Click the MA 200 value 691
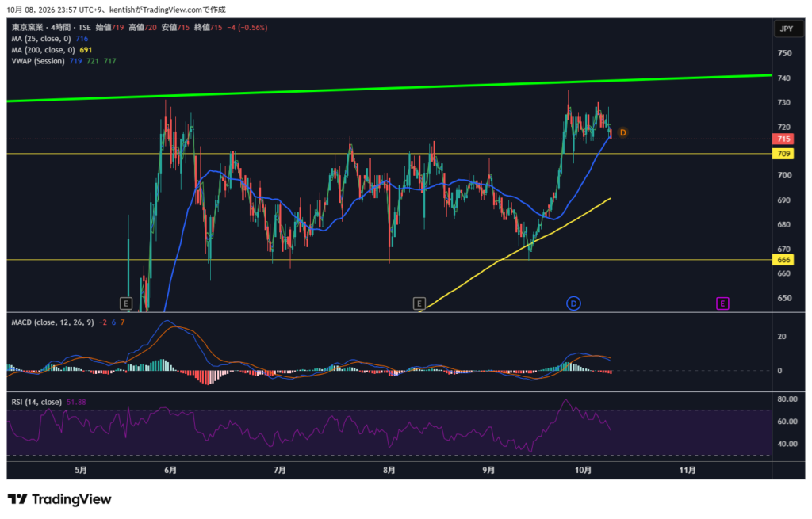This screenshot has height=519, width=812. 86,50
